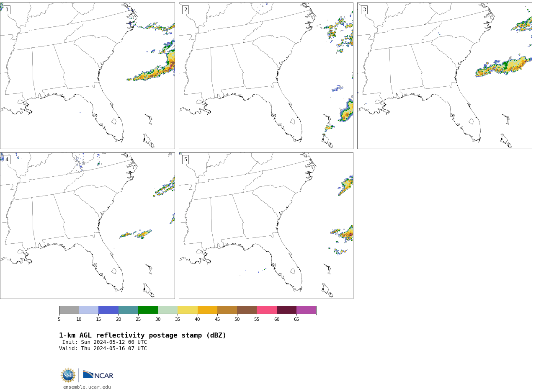The height and width of the screenshot is (392, 536).
Task: Open ensemble member 2 reflectivity map
Action: tap(266, 76)
